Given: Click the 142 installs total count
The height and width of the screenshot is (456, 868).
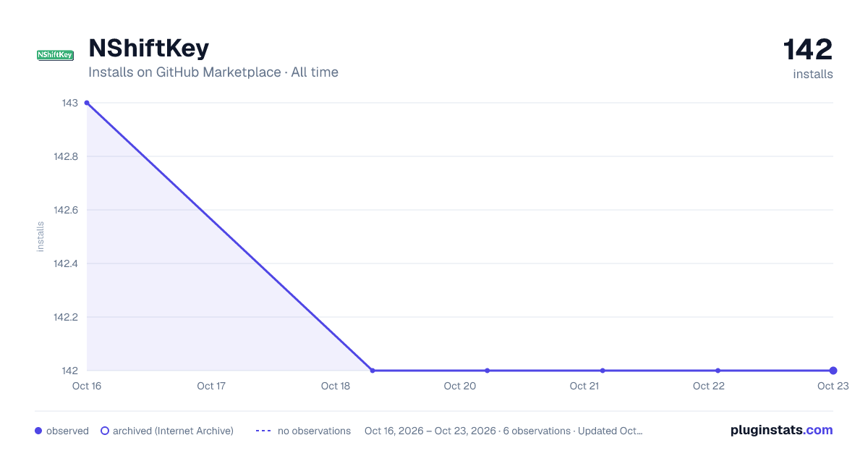Looking at the screenshot, I should (808, 49).
